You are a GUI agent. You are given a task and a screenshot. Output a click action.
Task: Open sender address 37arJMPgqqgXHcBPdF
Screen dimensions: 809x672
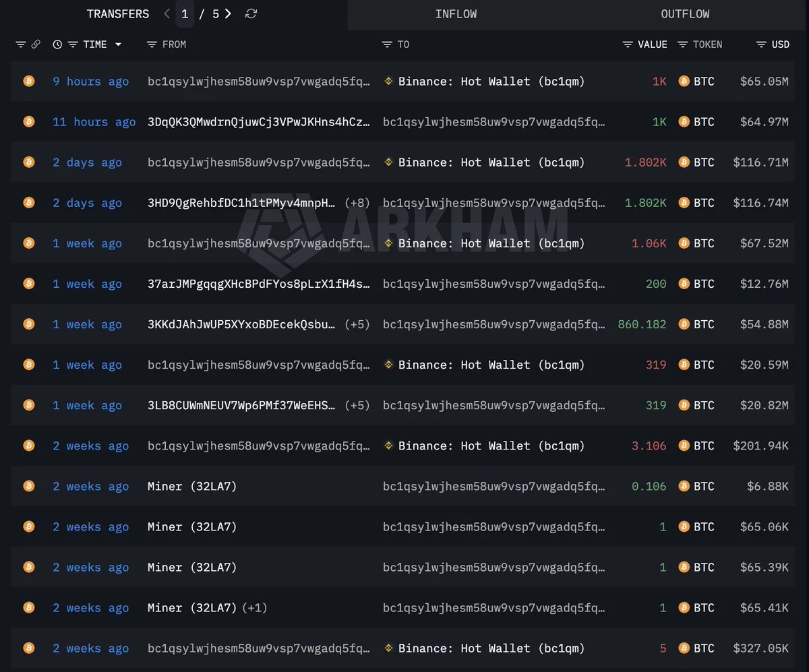(x=259, y=284)
